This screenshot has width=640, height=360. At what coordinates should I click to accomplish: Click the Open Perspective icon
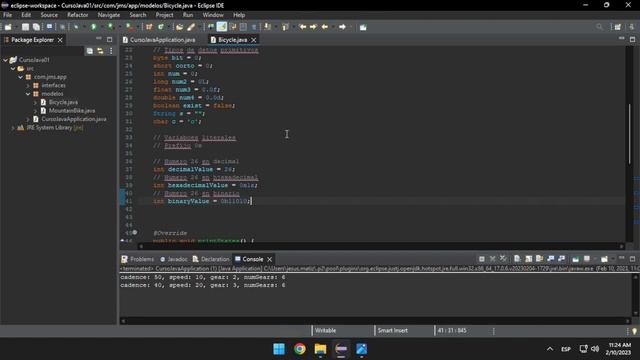pyautogui.click(x=618, y=27)
